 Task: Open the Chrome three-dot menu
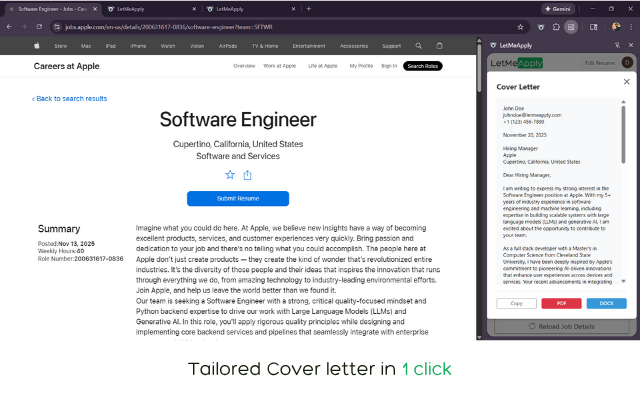(x=631, y=27)
